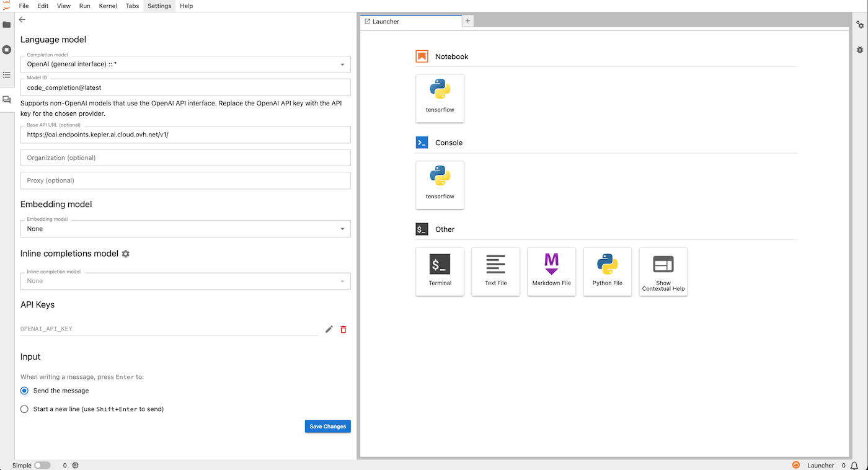This screenshot has height=470, width=868.
Task: Open Show Contextual Help from Launcher
Action: point(663,272)
